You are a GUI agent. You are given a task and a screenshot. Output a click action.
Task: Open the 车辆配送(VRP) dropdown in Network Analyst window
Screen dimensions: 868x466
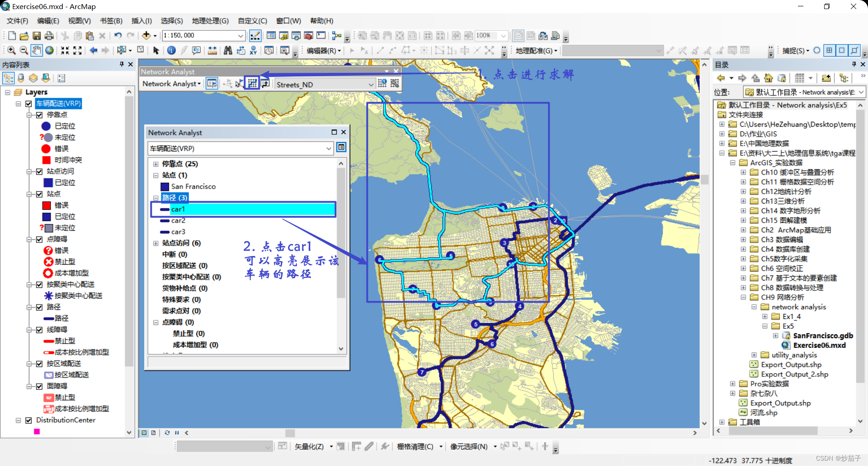[329, 148]
